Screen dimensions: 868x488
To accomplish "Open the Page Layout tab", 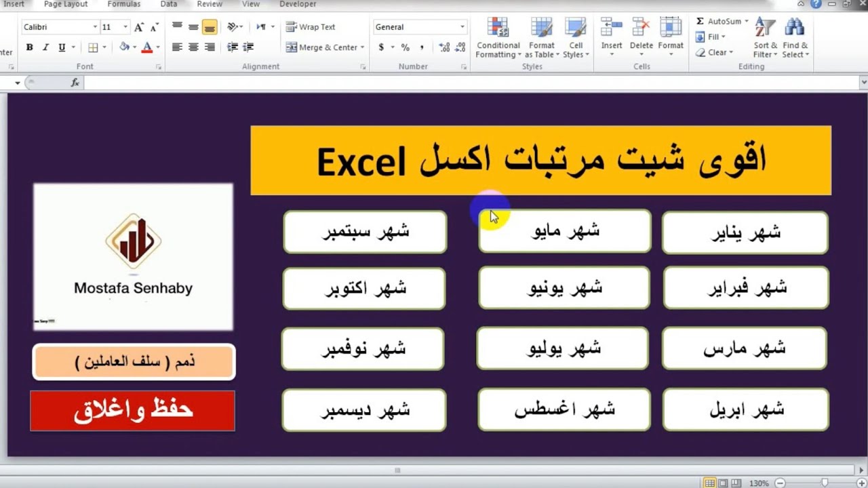I will click(x=66, y=4).
